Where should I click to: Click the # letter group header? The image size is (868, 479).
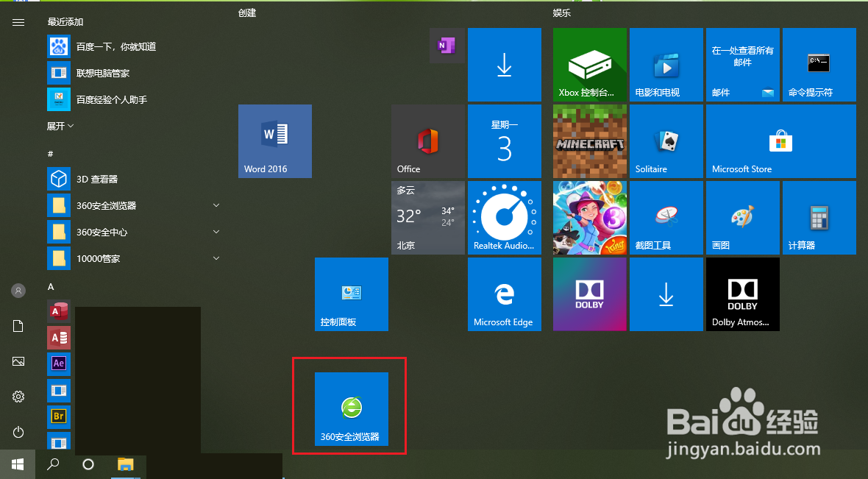click(50, 153)
